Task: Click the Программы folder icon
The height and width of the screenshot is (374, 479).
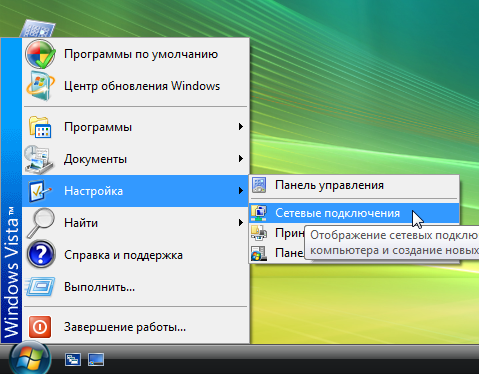Action: tap(40, 127)
